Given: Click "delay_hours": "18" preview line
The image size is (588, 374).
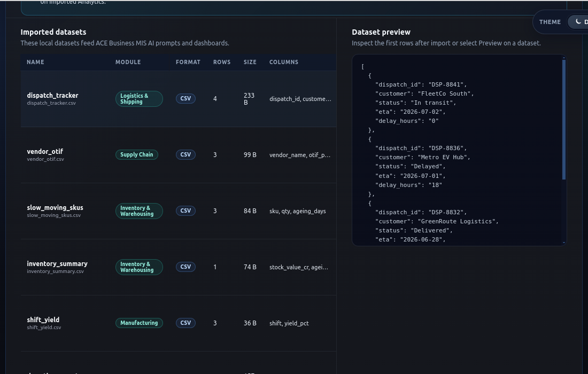Looking at the screenshot, I should pyautogui.click(x=408, y=185).
